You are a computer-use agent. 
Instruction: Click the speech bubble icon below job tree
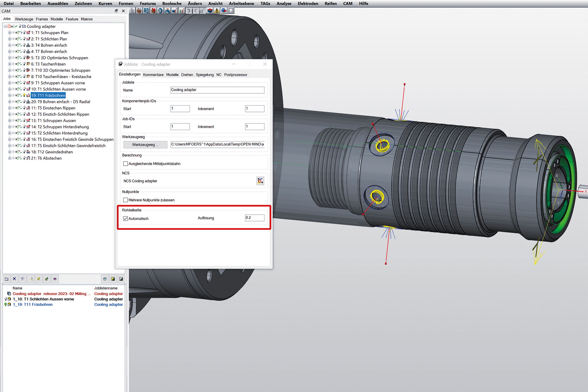tap(23, 279)
